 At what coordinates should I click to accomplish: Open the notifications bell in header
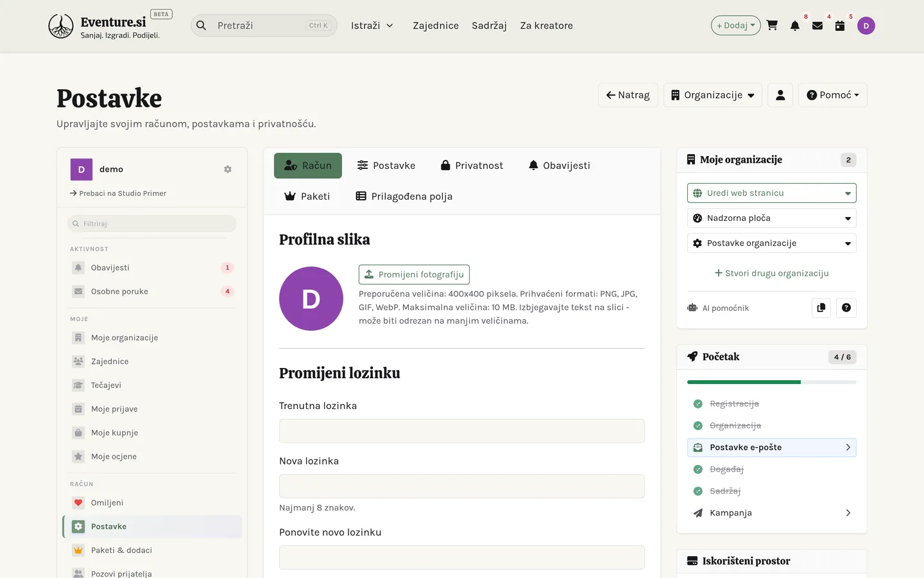(x=795, y=26)
